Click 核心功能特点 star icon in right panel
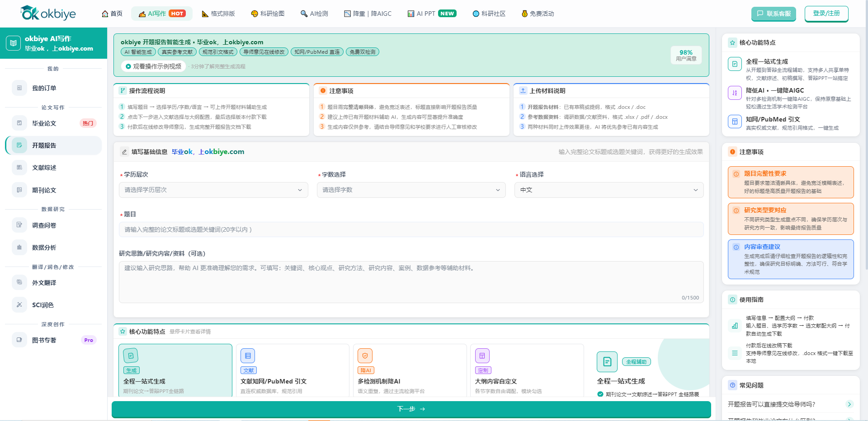Viewport: 868px width, 421px height. 732,42
